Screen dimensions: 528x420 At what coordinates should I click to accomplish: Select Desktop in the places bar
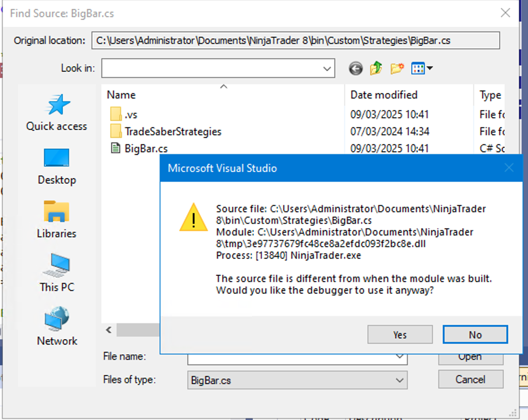56,166
